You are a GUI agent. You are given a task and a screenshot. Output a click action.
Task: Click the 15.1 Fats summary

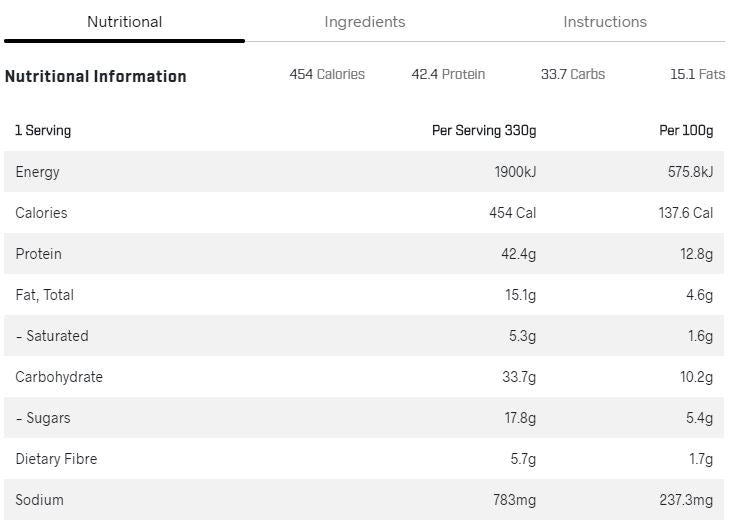pyautogui.click(x=697, y=74)
